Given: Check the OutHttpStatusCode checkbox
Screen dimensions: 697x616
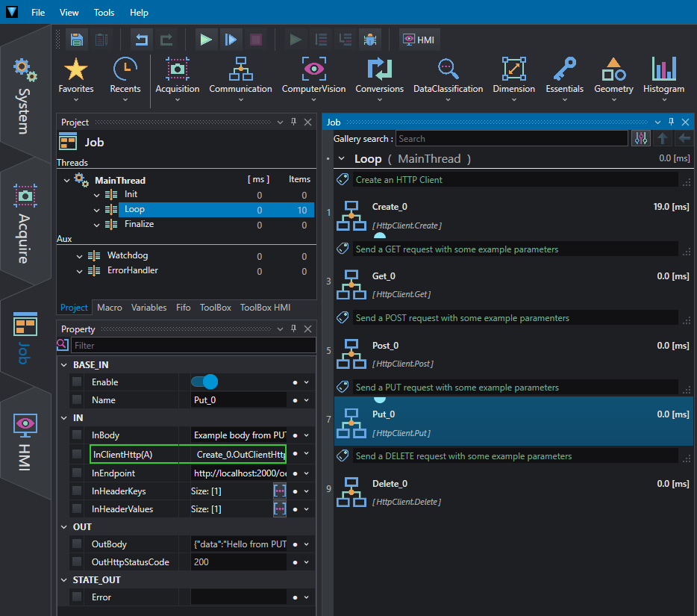Looking at the screenshot, I should (x=77, y=561).
